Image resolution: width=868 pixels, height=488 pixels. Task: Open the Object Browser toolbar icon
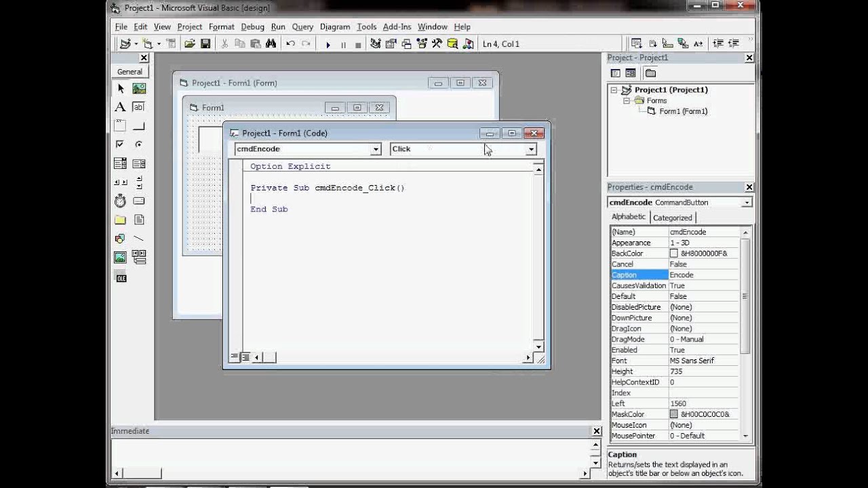coord(422,44)
